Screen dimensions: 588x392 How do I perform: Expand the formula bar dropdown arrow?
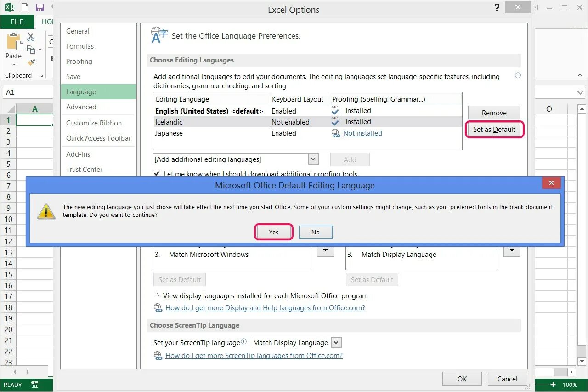581,92
